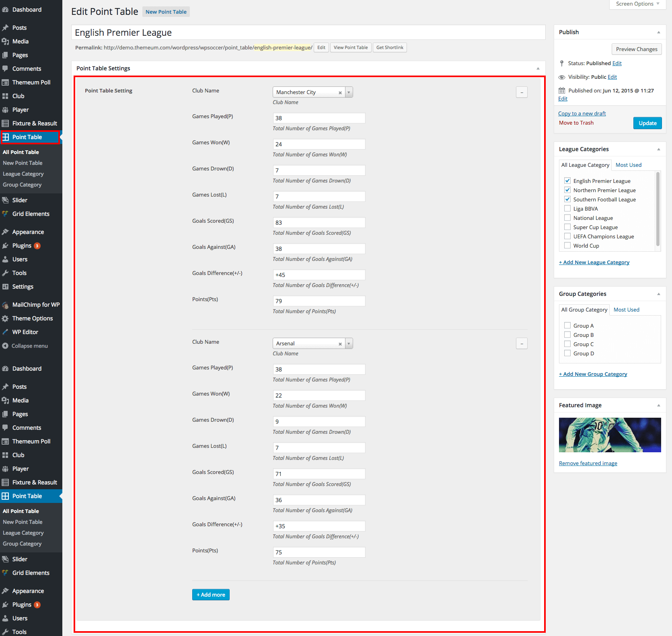This screenshot has width=672, height=636.
Task: Click the Plugins plug icon
Action: tap(5, 246)
